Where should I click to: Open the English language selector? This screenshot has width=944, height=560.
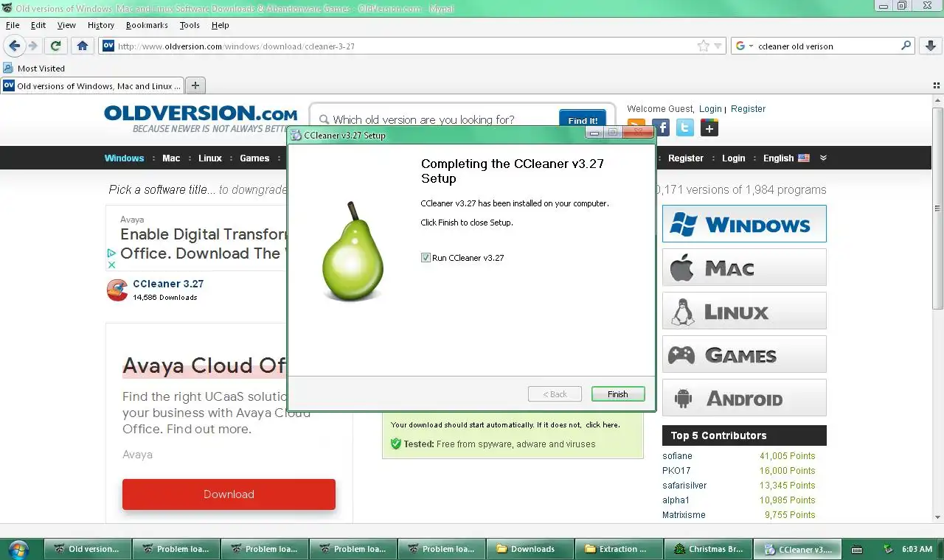point(786,158)
